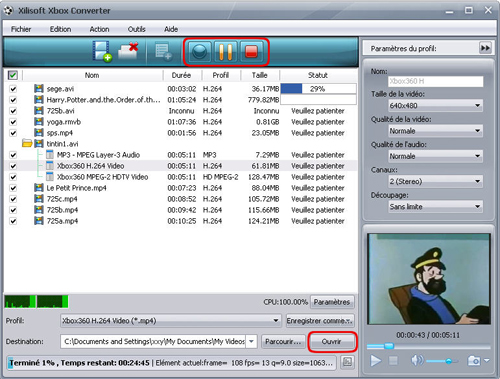Toggle the select-all checkbox in the header
The height and width of the screenshot is (379, 500).
coord(13,75)
